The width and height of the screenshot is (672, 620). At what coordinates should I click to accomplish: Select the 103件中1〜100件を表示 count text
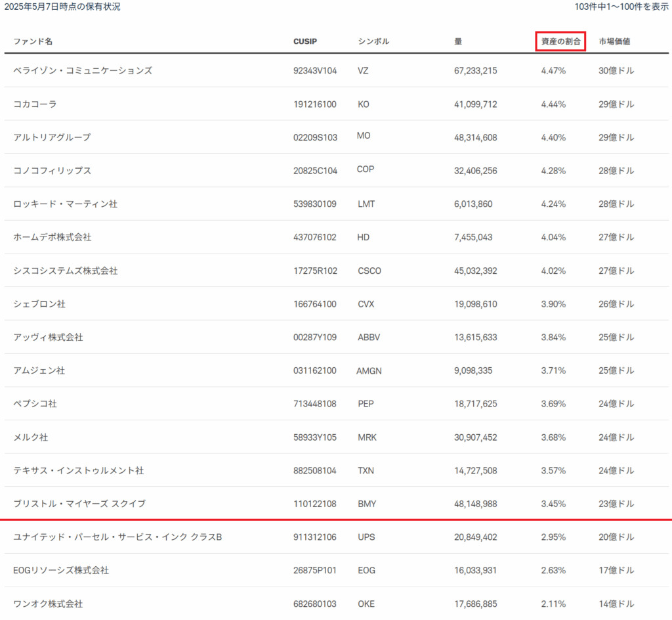click(x=621, y=7)
